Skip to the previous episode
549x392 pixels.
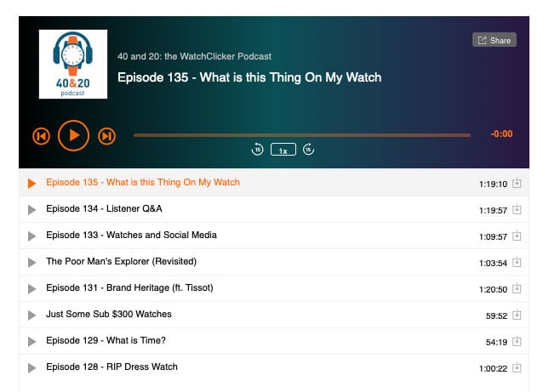[x=42, y=136]
